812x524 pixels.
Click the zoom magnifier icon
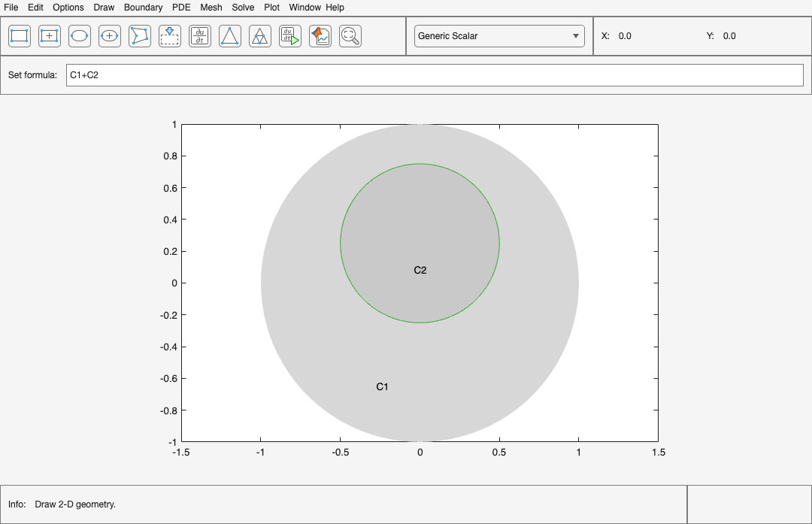pyautogui.click(x=350, y=36)
